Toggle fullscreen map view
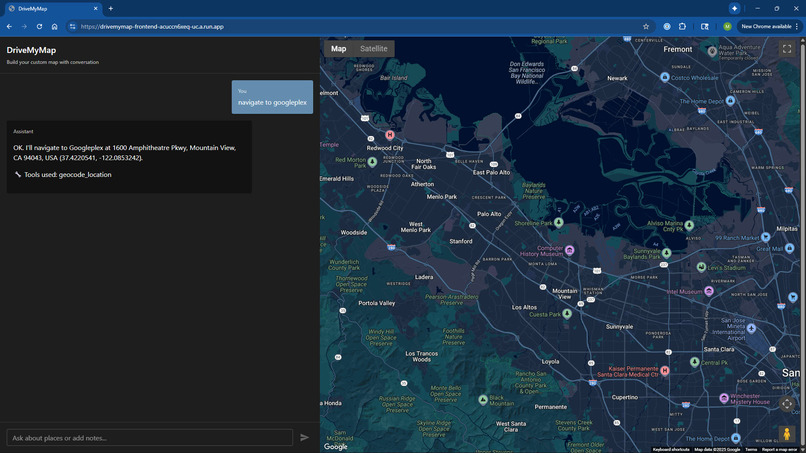 (786, 49)
